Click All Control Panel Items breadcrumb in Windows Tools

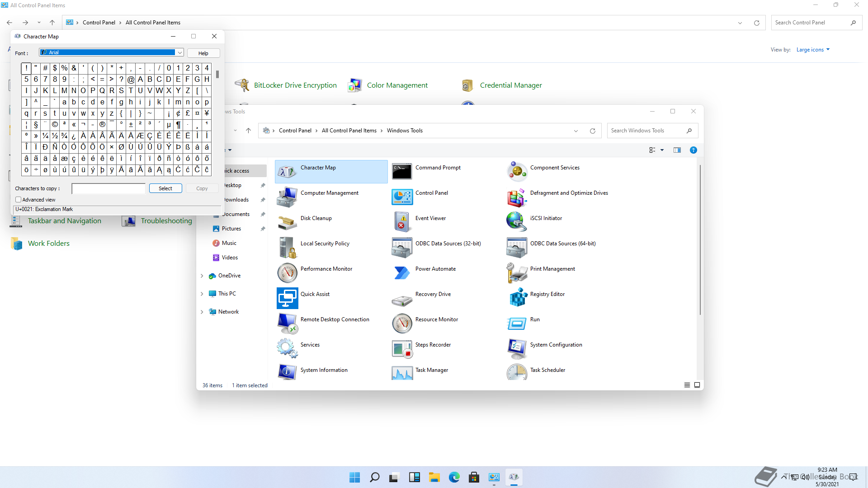click(x=349, y=131)
